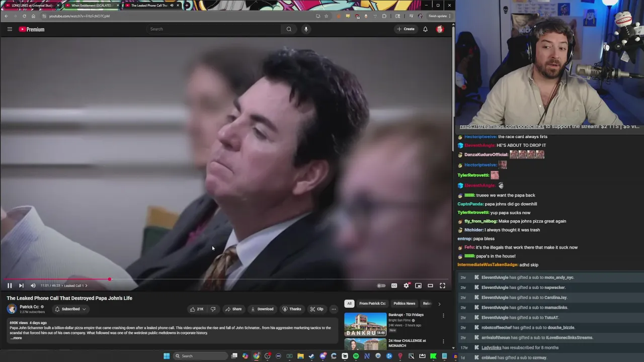The height and width of the screenshot is (362, 644).
Task: Focus the YouTube search field
Action: pyautogui.click(x=214, y=29)
